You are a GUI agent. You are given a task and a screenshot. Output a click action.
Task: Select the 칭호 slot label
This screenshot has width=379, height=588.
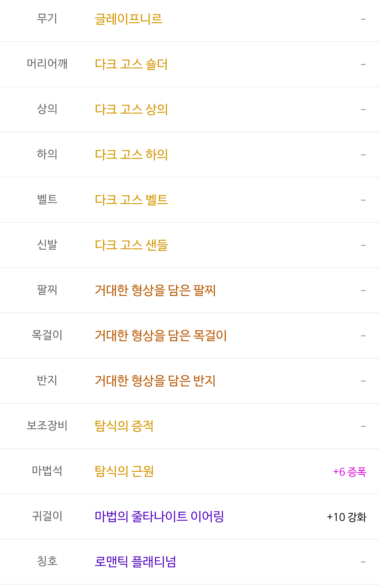47,561
